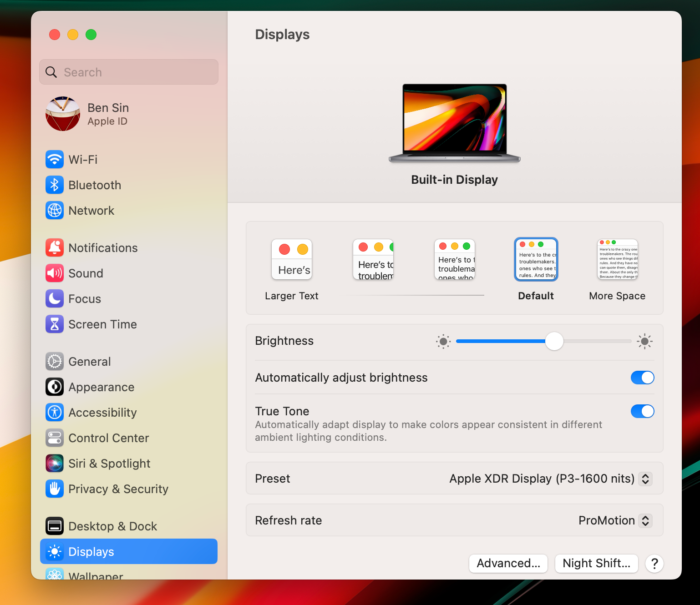The width and height of the screenshot is (700, 605).
Task: Click the Siri & Spotlight icon
Action: (x=55, y=463)
